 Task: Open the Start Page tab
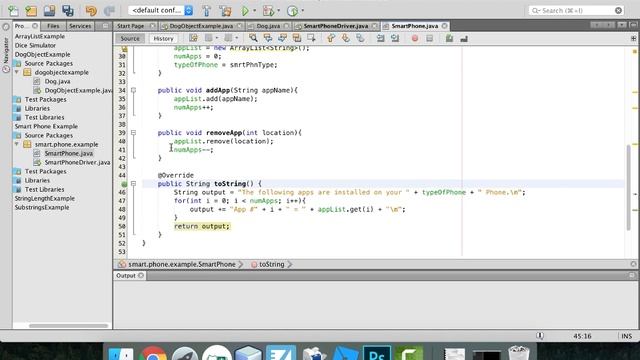(131, 26)
